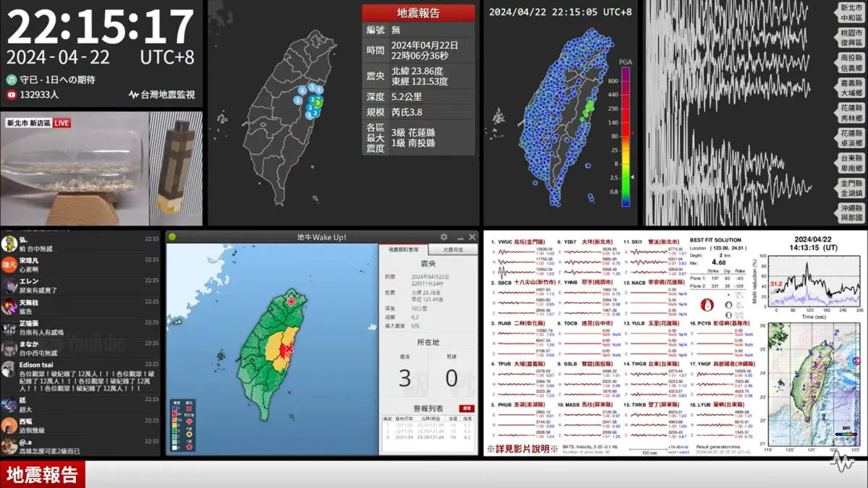Click the yellow intensity level 4 swatch in the legend
This screenshot has width=868, height=488.
[x=174, y=426]
